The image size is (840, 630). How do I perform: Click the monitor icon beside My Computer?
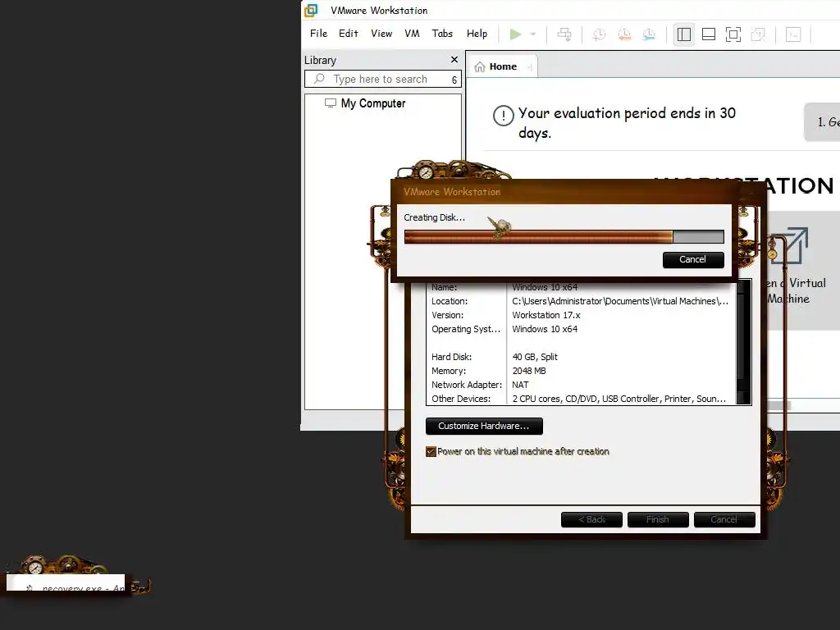331,103
